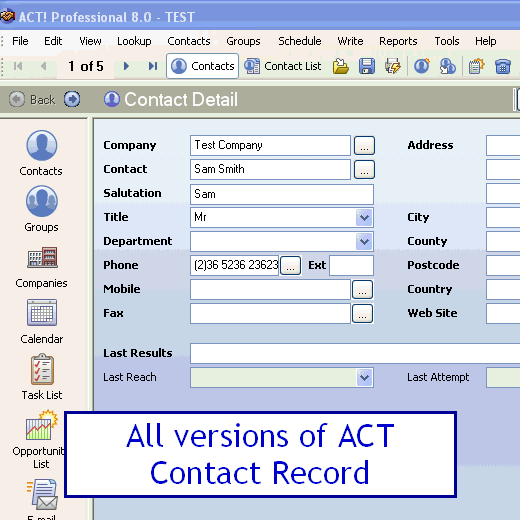
Task: Open the Help menu
Action: click(486, 41)
